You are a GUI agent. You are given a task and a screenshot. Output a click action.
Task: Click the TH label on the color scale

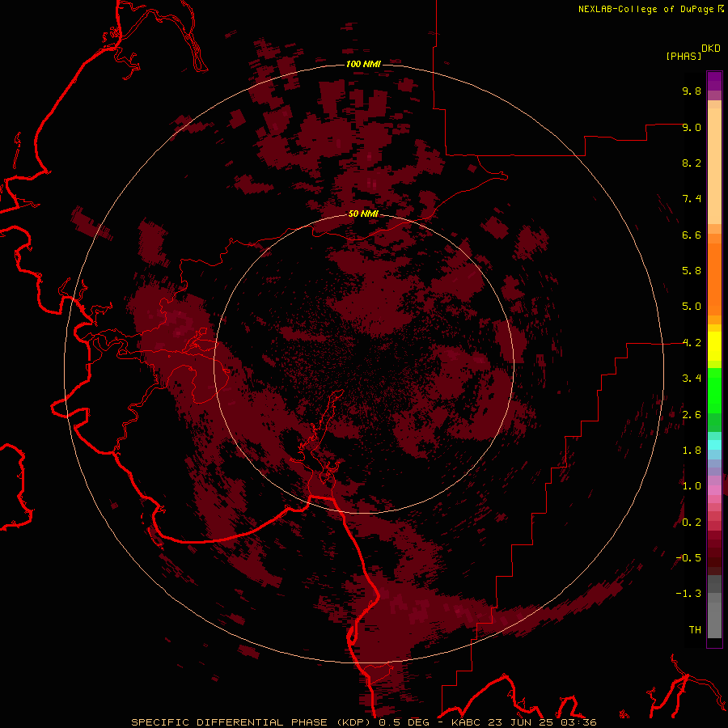pyautogui.click(x=695, y=630)
